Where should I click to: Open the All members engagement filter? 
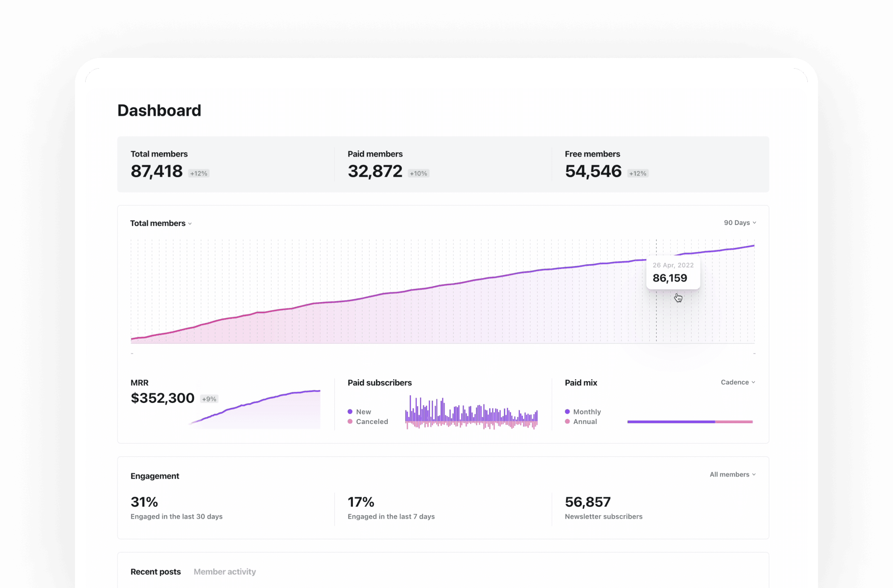tap(733, 474)
